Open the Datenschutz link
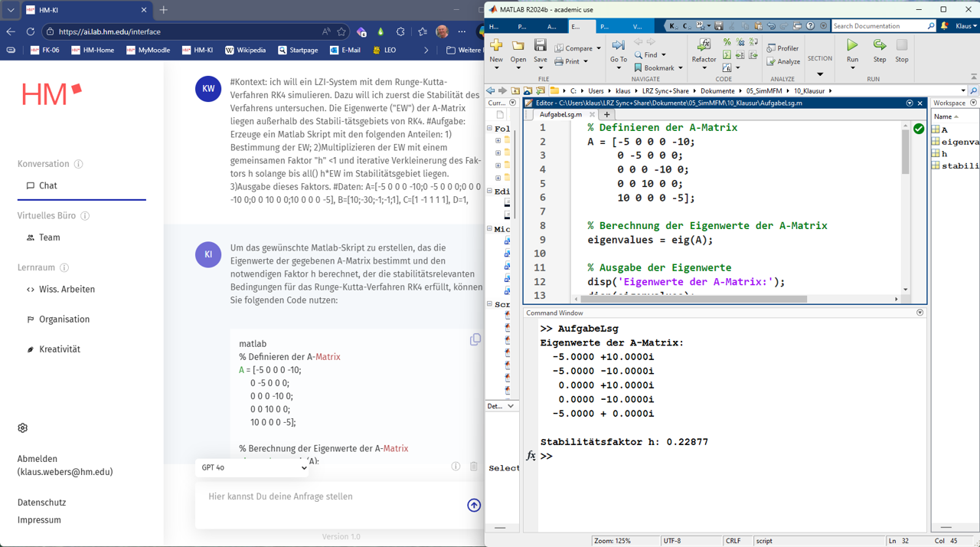980x547 pixels. pyautogui.click(x=41, y=503)
